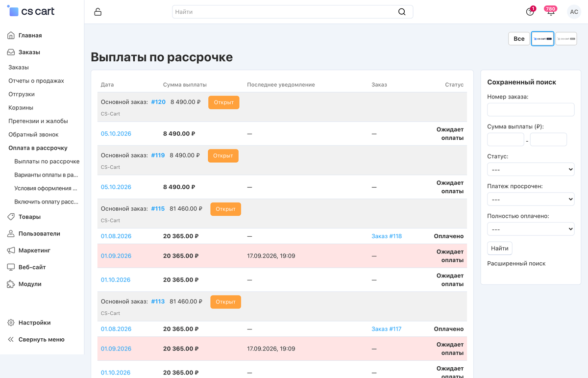The image size is (588, 378).
Task: Click Открыт status button for order #120
Action: [x=224, y=102]
